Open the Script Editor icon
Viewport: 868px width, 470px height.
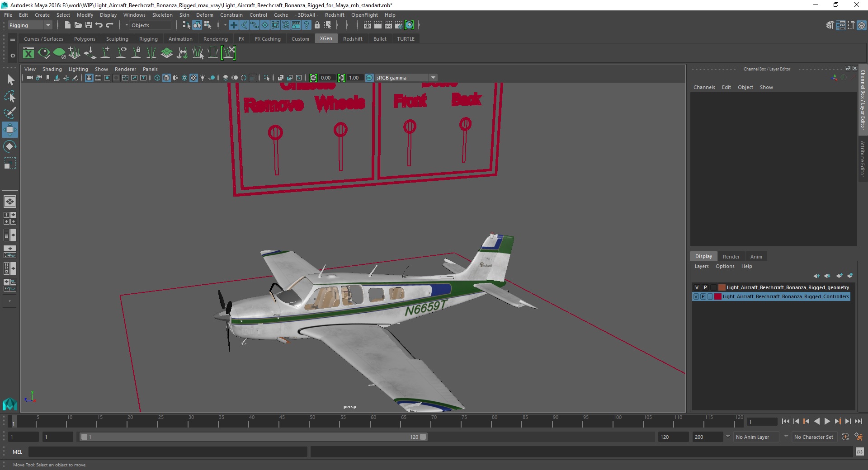(860, 451)
